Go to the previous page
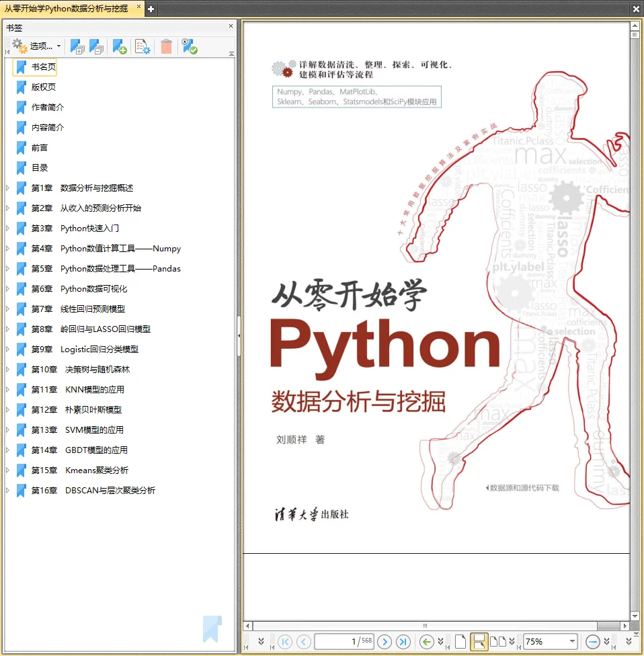The width and height of the screenshot is (644, 656). click(x=304, y=641)
